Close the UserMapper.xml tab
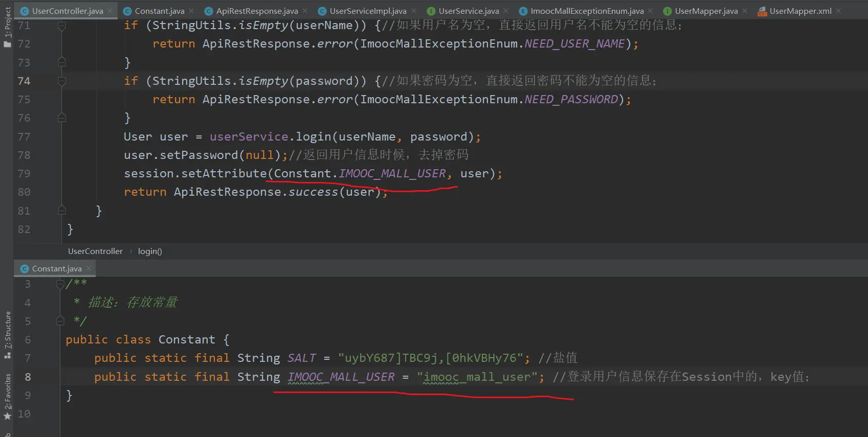The height and width of the screenshot is (437, 868). pyautogui.click(x=838, y=11)
